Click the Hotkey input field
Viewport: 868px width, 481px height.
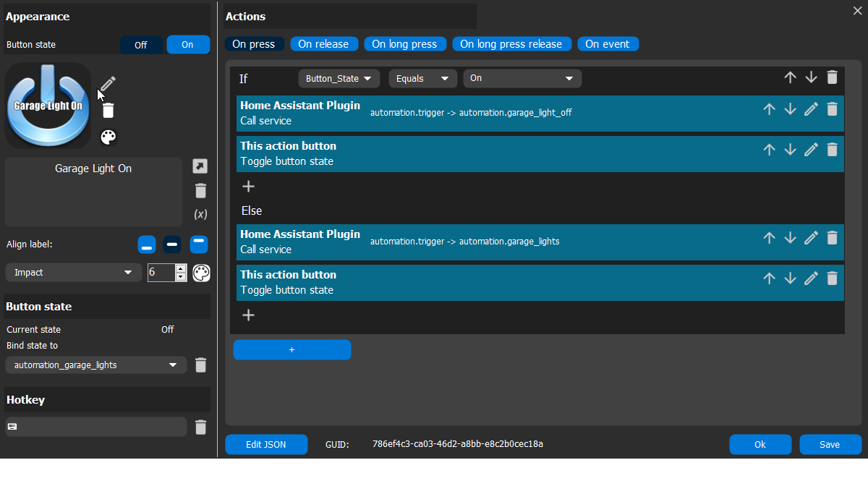(95, 427)
